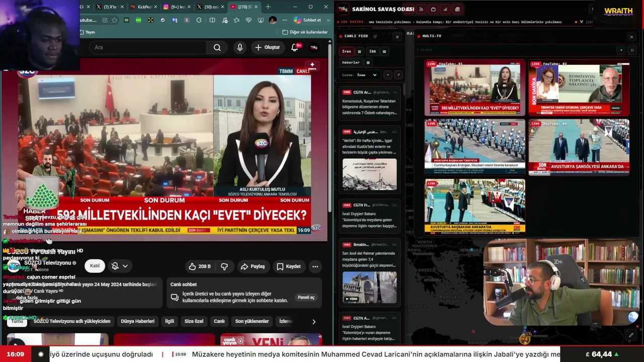The width and height of the screenshot is (644, 362).
Task: Open the RSS feed icon in Sakinol header
Action: [x=421, y=9]
